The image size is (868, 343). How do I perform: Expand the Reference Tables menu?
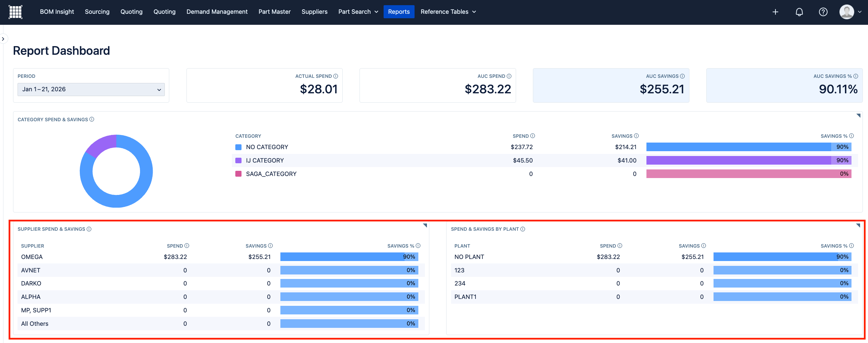[x=448, y=12]
